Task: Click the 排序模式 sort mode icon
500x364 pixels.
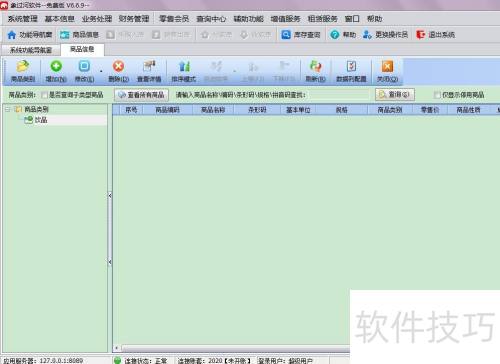Action: coord(184,66)
